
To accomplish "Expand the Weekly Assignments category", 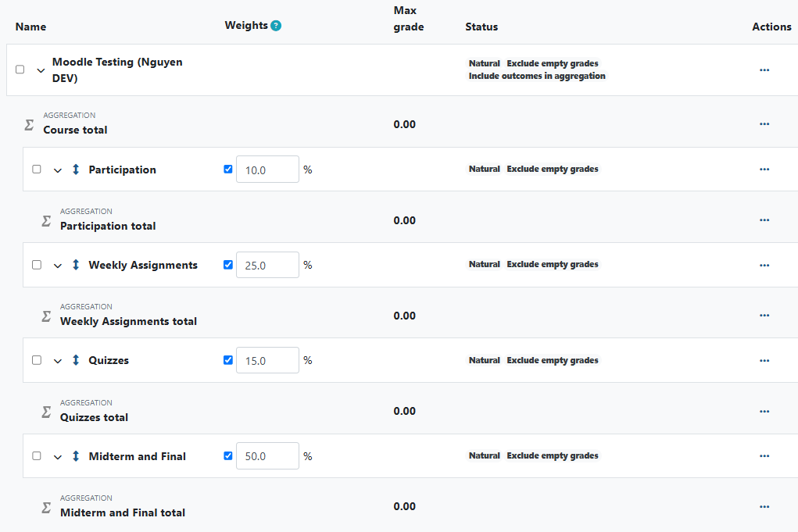I will pos(56,265).
